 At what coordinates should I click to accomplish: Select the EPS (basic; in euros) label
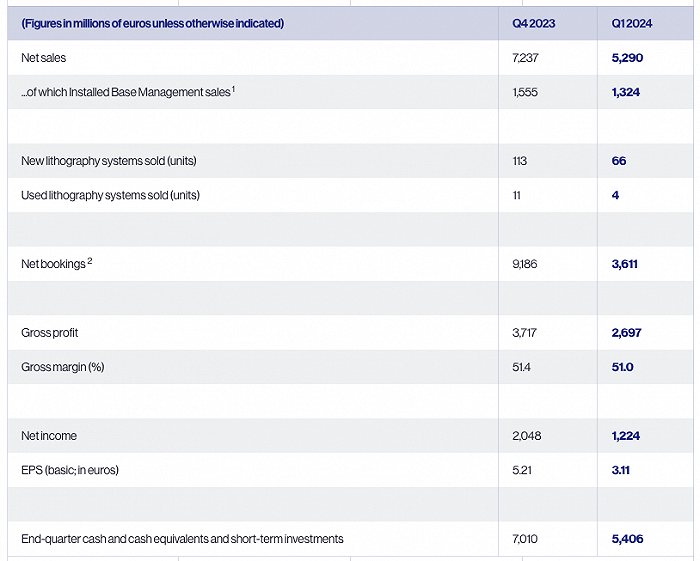pos(70,470)
